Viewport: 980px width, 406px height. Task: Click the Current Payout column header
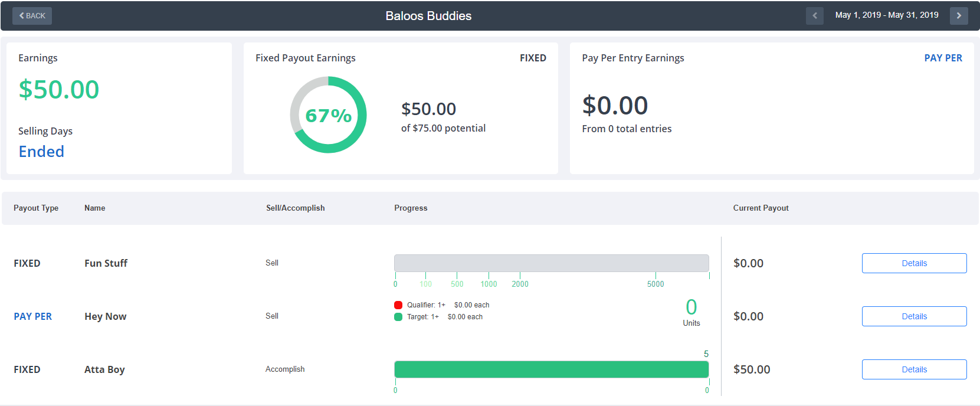pos(761,208)
